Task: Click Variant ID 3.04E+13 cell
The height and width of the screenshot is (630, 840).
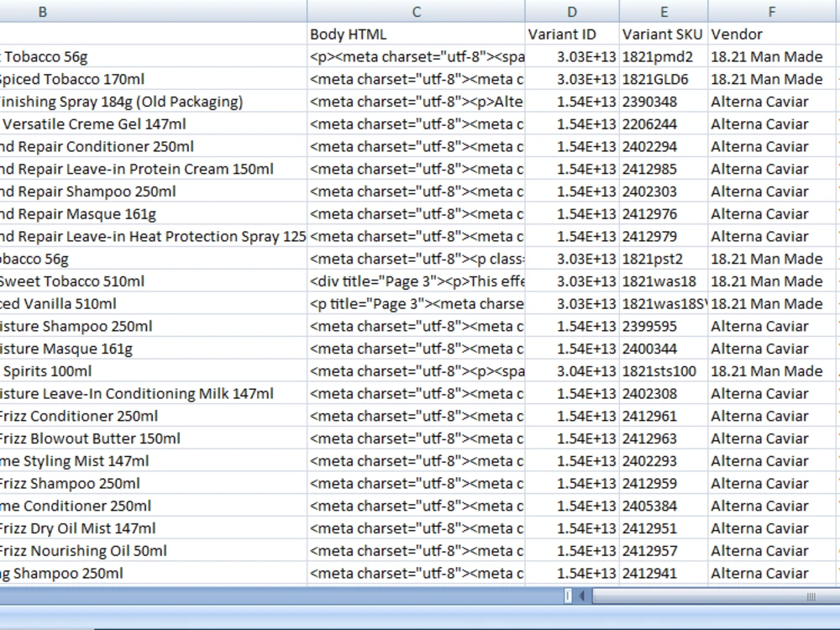Action: coord(572,370)
